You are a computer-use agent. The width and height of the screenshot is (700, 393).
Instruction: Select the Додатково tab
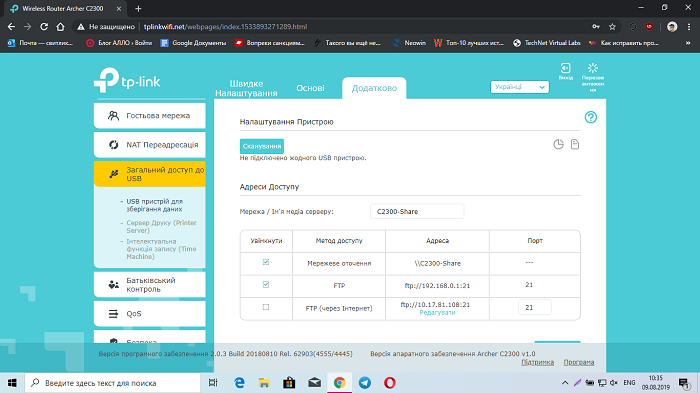click(374, 88)
